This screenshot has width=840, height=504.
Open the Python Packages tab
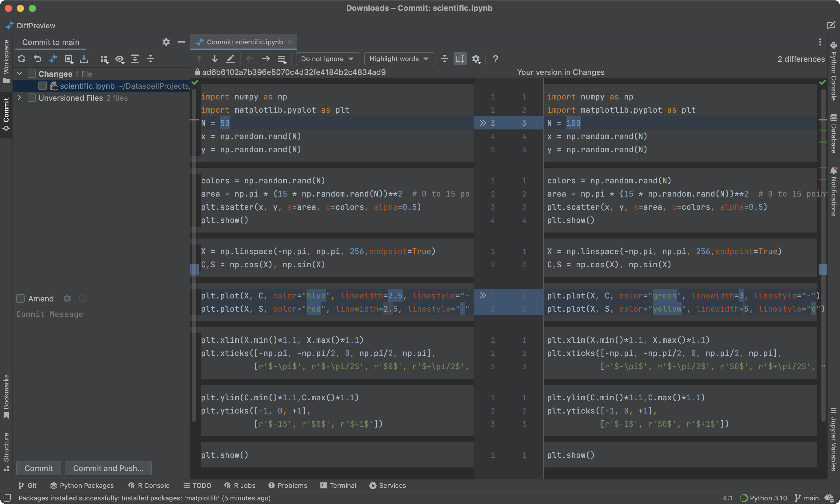click(82, 485)
